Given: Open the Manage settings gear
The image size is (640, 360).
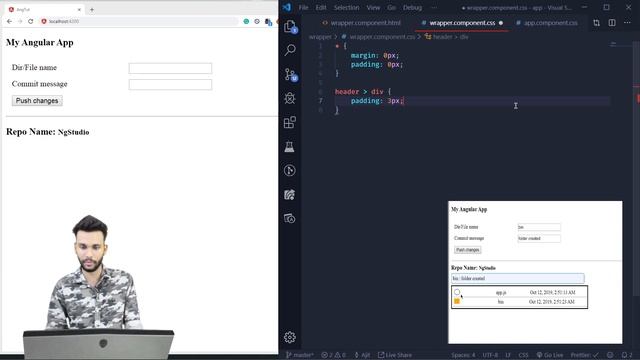Looking at the screenshot, I should click(x=290, y=337).
